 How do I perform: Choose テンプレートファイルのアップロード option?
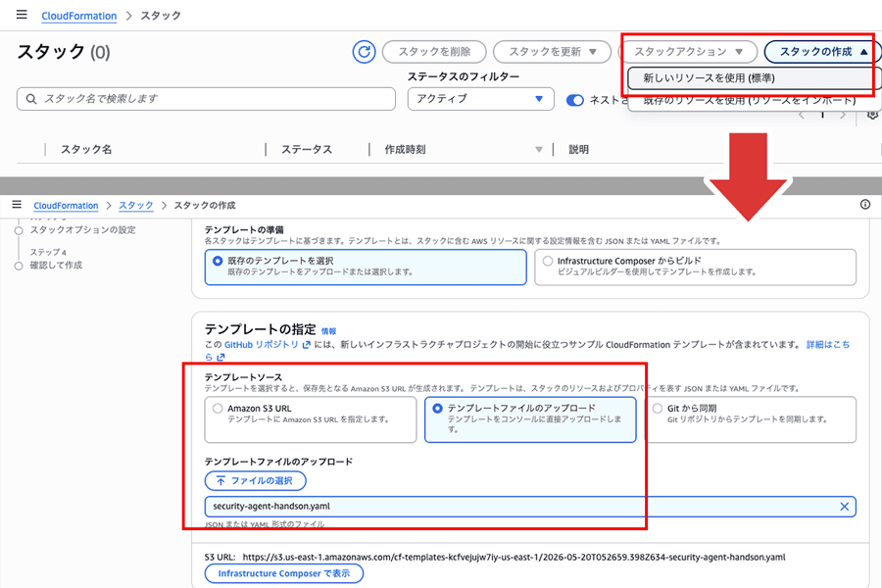tap(530, 419)
